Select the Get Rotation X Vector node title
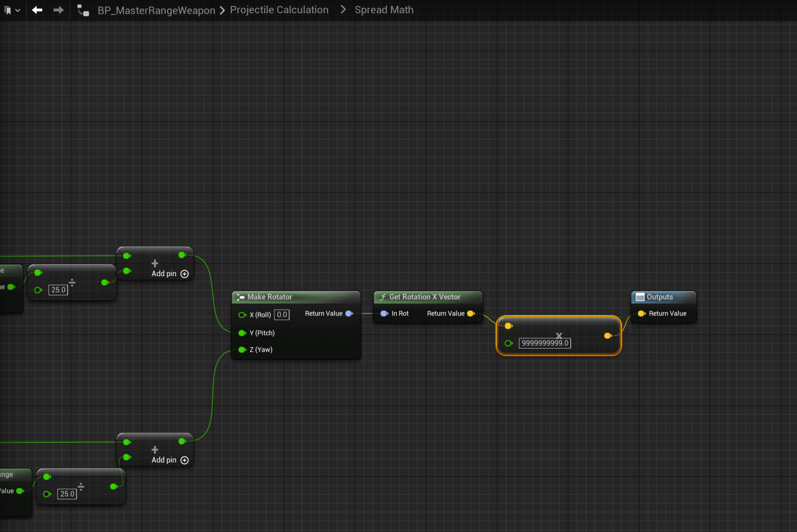The image size is (797, 532). point(425,297)
